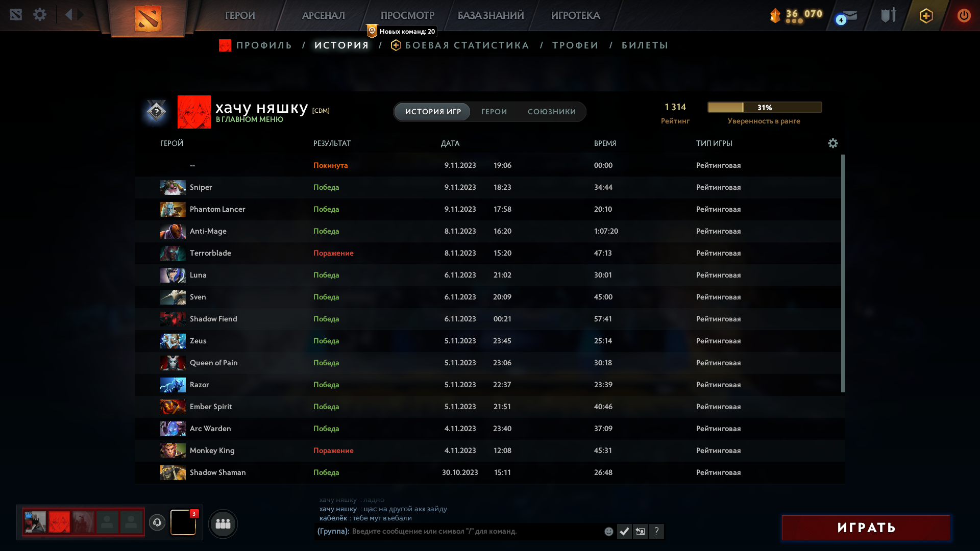Open the shield and sword armory icon
Screen dimensions: 980x551
pos(889,15)
